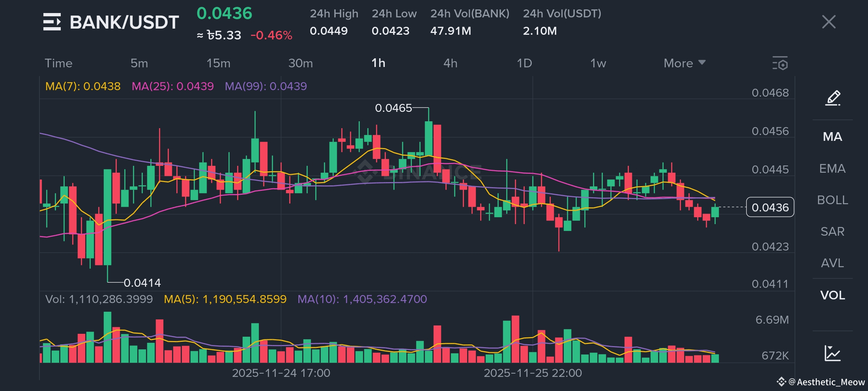Select the drawing pencil tool

833,98
